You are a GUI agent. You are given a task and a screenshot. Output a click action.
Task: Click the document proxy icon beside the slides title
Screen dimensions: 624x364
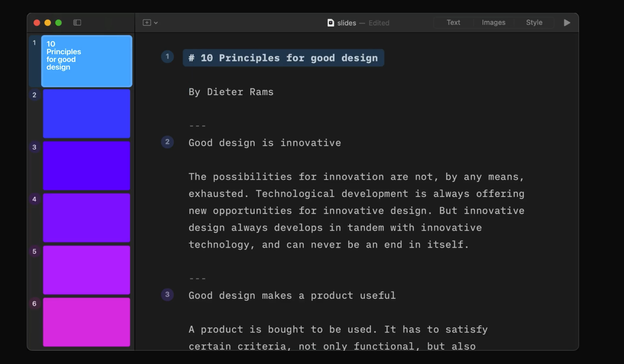click(331, 23)
